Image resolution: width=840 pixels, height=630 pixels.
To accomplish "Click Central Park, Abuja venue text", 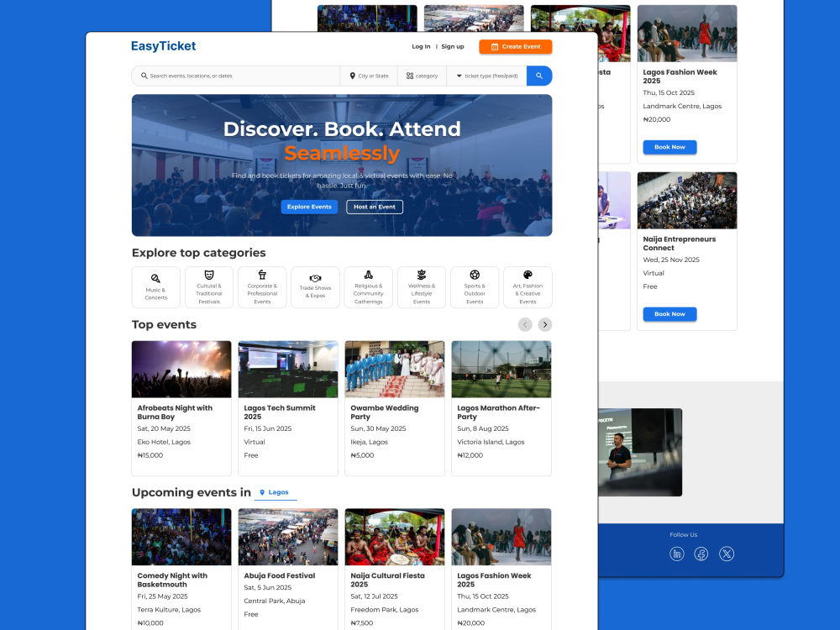I will pos(275,601).
